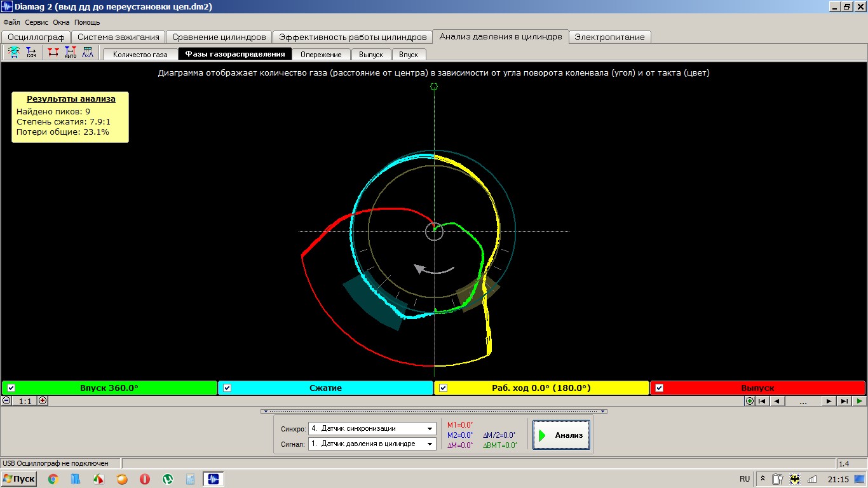Open the Сигнал dropdown list
The width and height of the screenshot is (868, 488).
[431, 444]
